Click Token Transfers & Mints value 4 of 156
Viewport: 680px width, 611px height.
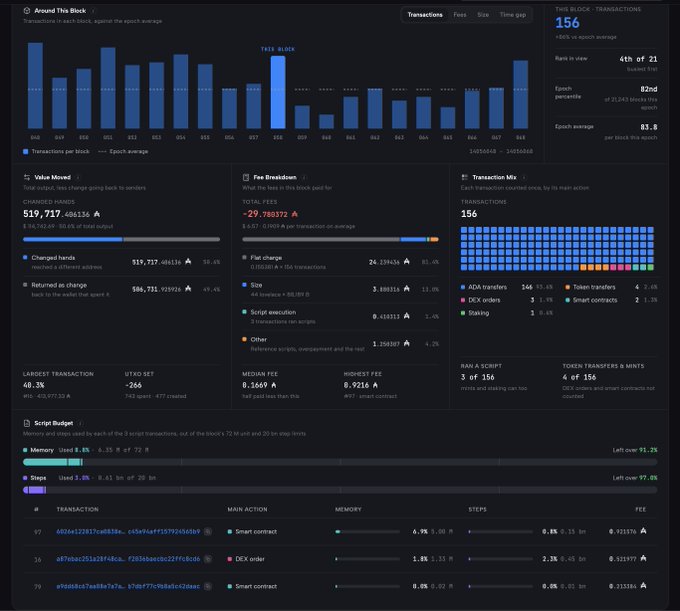pyautogui.click(x=579, y=377)
